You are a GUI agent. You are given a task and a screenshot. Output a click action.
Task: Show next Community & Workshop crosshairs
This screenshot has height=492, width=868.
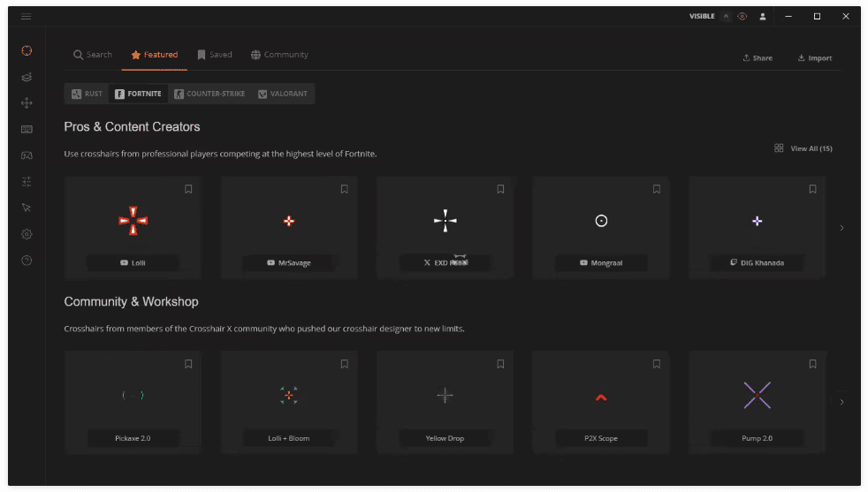point(842,402)
